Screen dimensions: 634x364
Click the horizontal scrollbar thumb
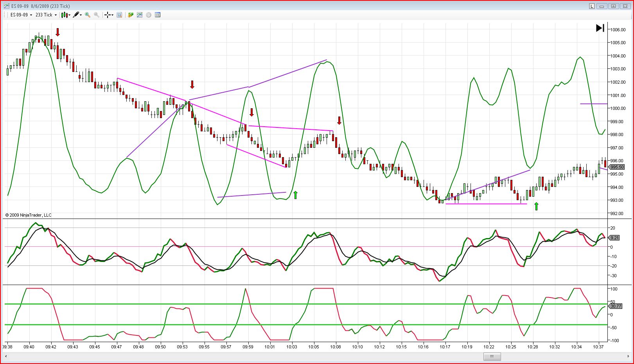pyautogui.click(x=492, y=356)
